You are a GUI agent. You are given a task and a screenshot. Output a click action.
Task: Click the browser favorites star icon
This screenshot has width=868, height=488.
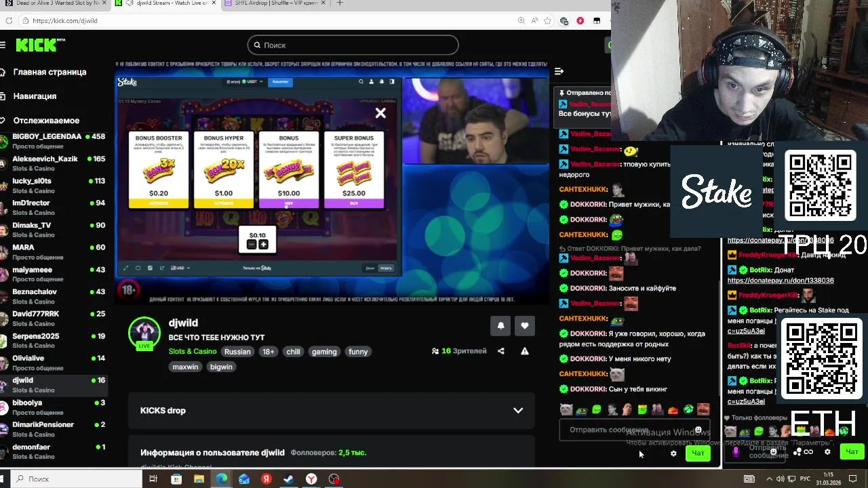coord(547,20)
